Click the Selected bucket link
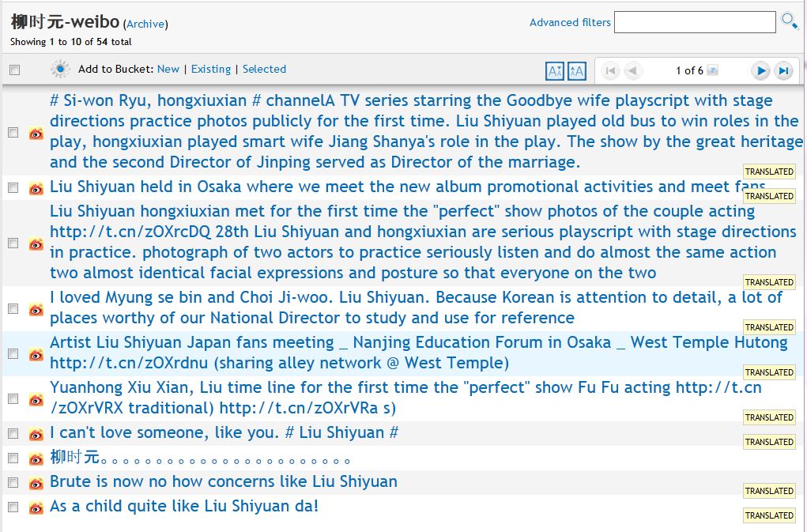This screenshot has width=807, height=532. point(264,69)
